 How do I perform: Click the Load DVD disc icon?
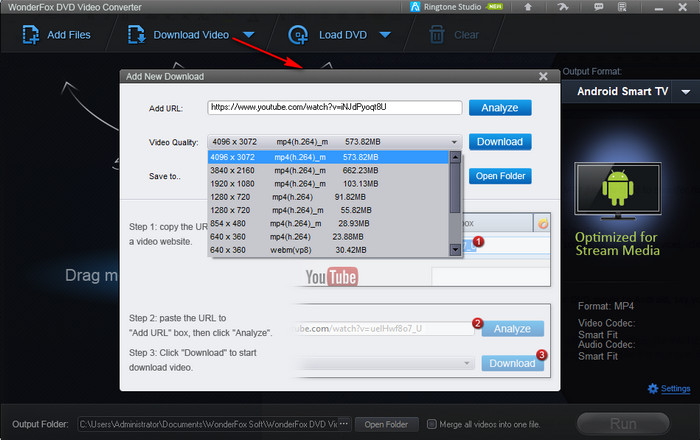298,35
